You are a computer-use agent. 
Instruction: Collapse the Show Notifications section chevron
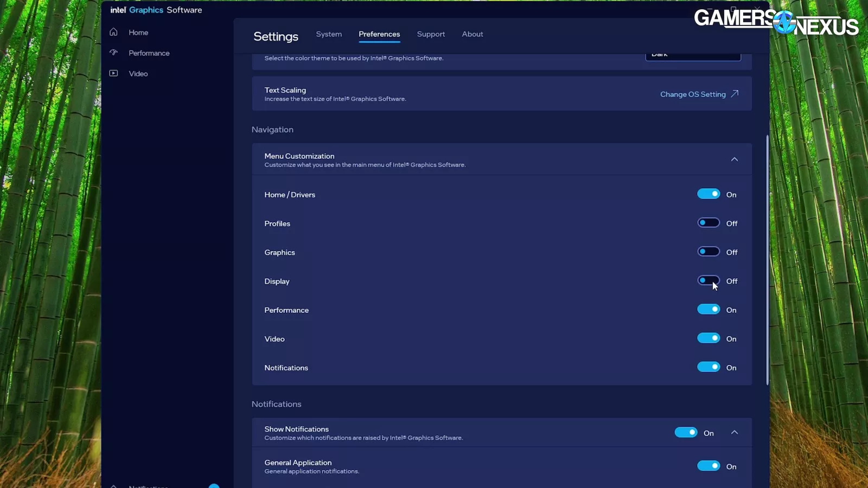pos(734,432)
